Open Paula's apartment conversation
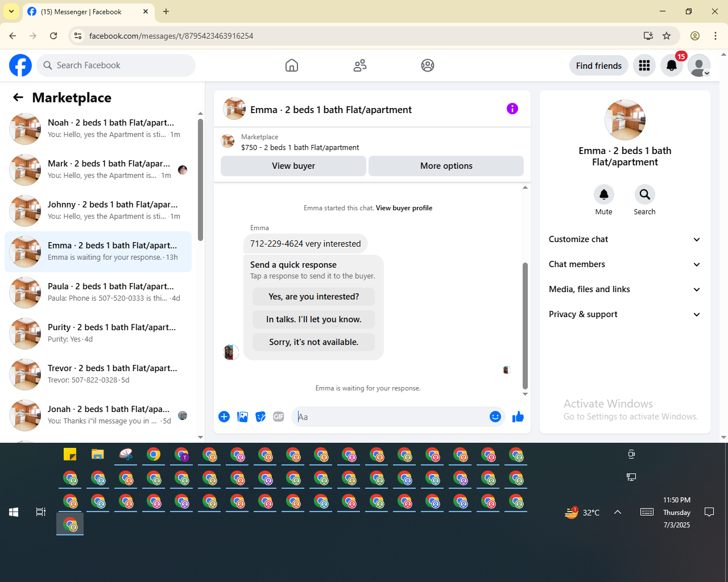Screen dimensions: 728x582 pos(98,293)
